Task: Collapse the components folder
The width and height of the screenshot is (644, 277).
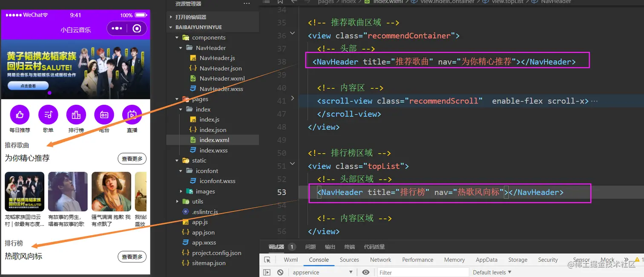Action: click(x=213, y=38)
